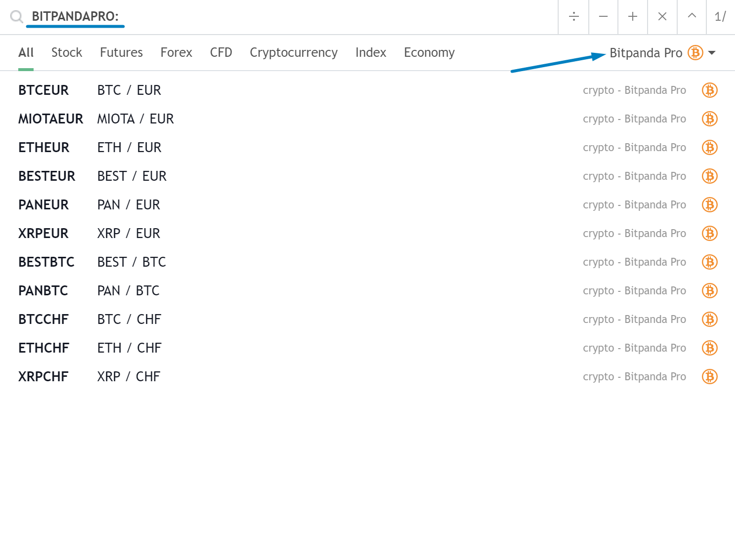Click crypto - Bitpanda Pro label for BTCCHF
The image size is (735, 560).
point(634,320)
